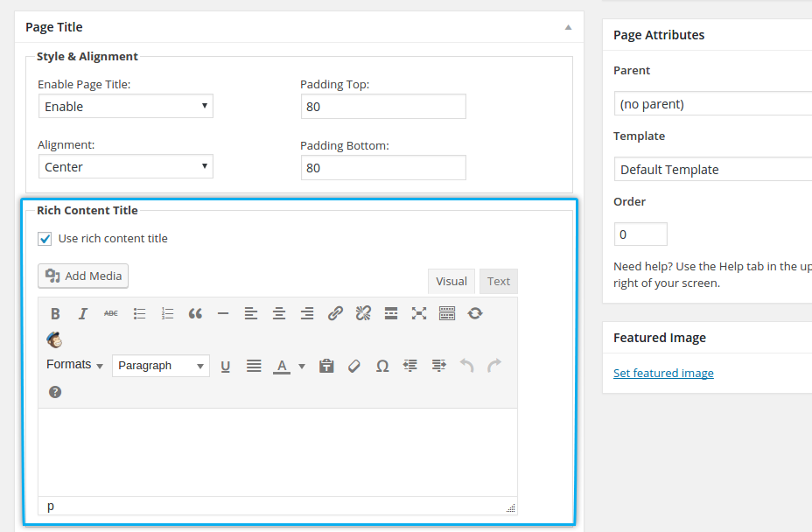The image size is (812, 532).
Task: Open the special character Omega tool
Action: (x=382, y=366)
